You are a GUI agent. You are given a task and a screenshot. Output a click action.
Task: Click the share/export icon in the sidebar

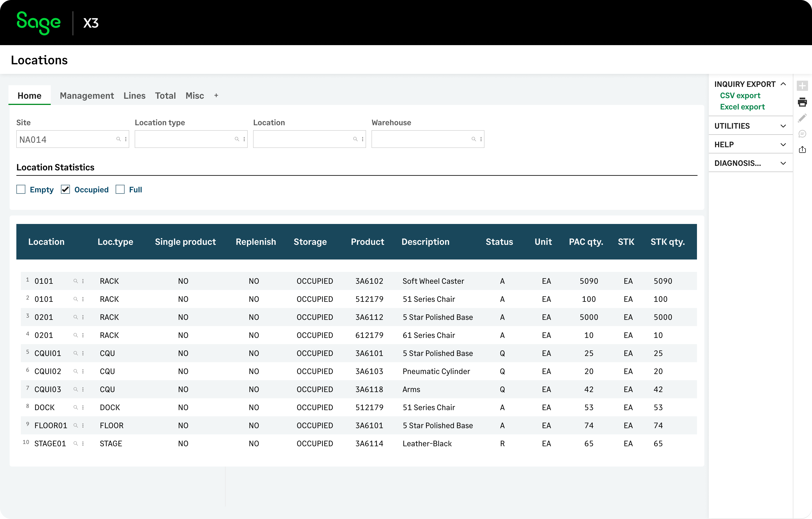pyautogui.click(x=802, y=149)
